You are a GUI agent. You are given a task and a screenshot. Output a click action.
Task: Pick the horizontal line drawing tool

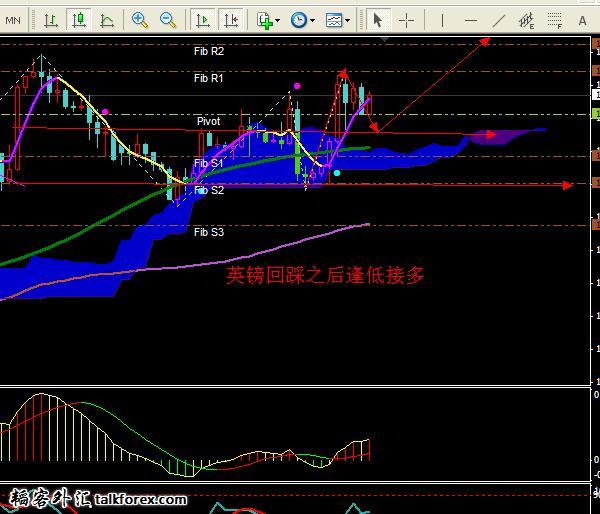[470, 19]
